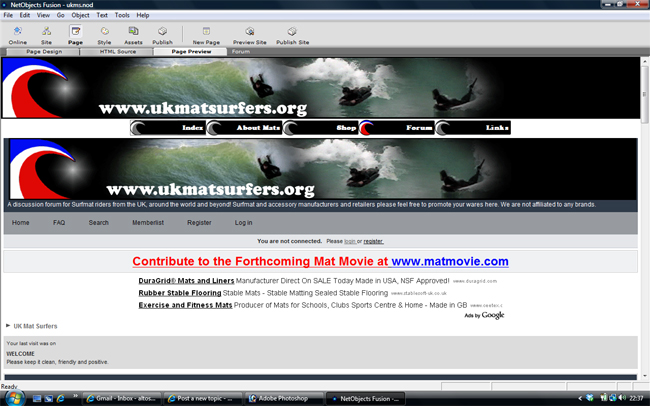This screenshot has width=650, height=406.
Task: Open the forum Home link
Action: coord(20,223)
